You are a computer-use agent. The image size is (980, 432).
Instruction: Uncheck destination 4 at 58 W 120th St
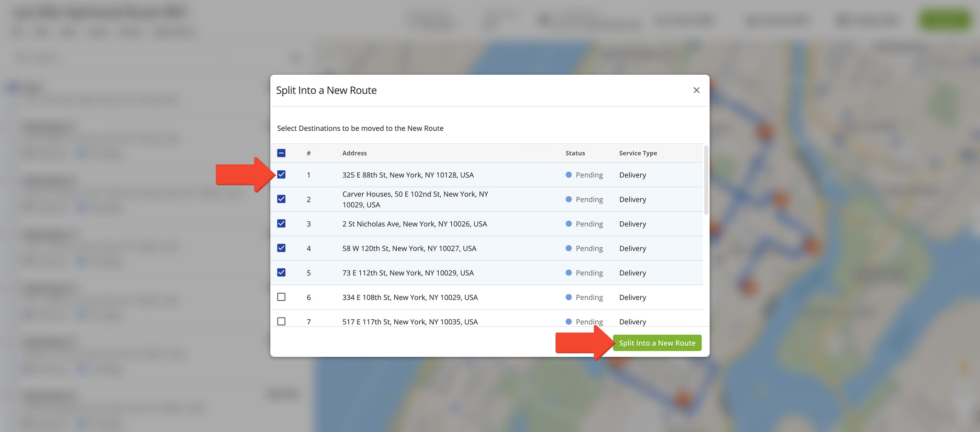[282, 248]
